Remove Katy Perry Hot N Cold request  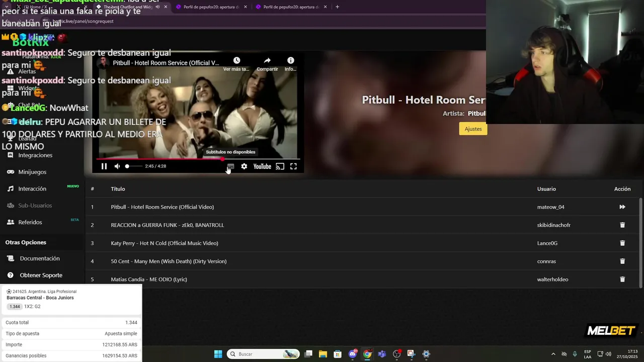coord(622,243)
